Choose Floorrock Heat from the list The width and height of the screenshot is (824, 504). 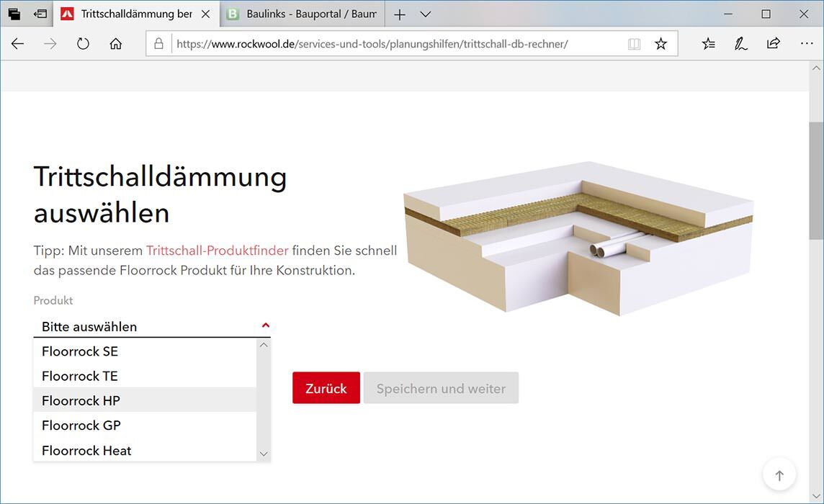click(145, 451)
